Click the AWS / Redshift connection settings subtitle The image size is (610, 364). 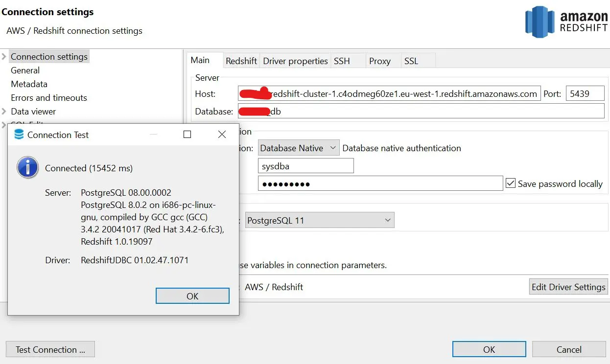[x=74, y=30]
